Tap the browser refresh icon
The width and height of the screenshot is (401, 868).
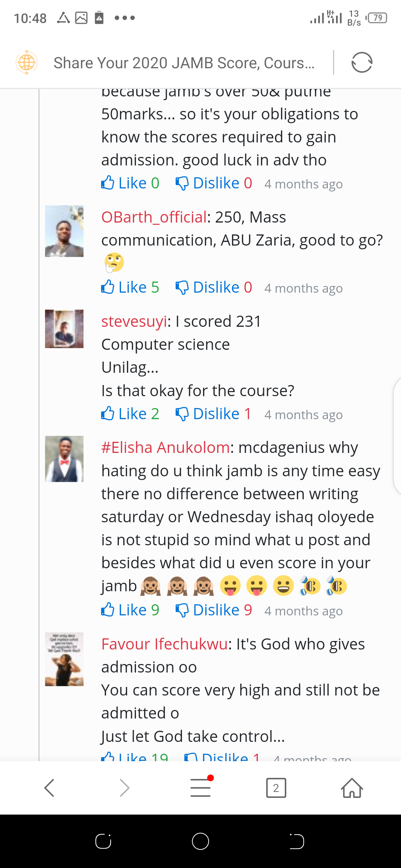362,62
